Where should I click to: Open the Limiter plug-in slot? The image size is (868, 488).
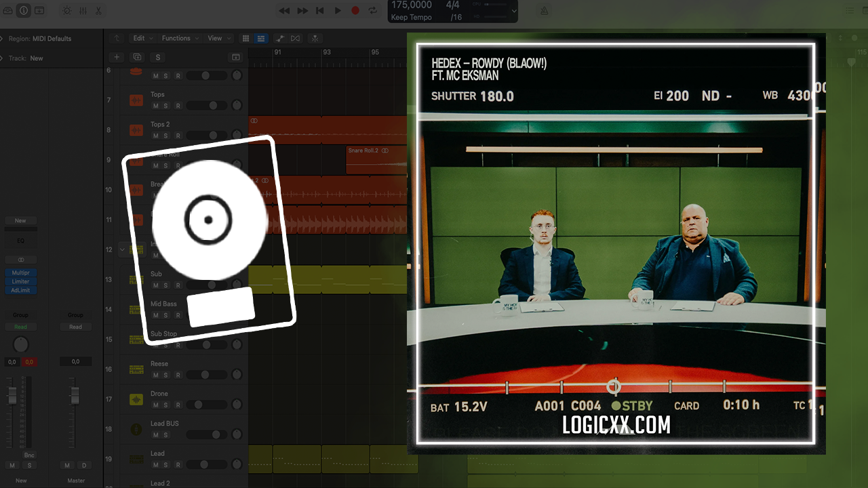click(20, 281)
